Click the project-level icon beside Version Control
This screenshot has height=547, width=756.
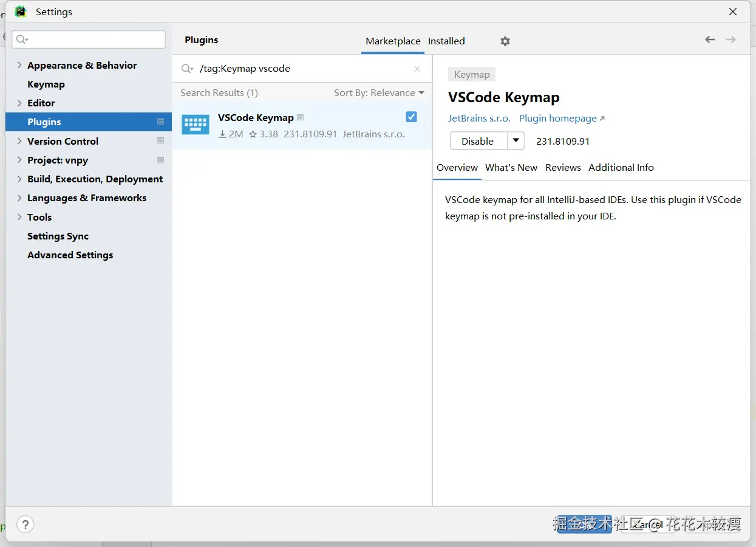click(160, 141)
